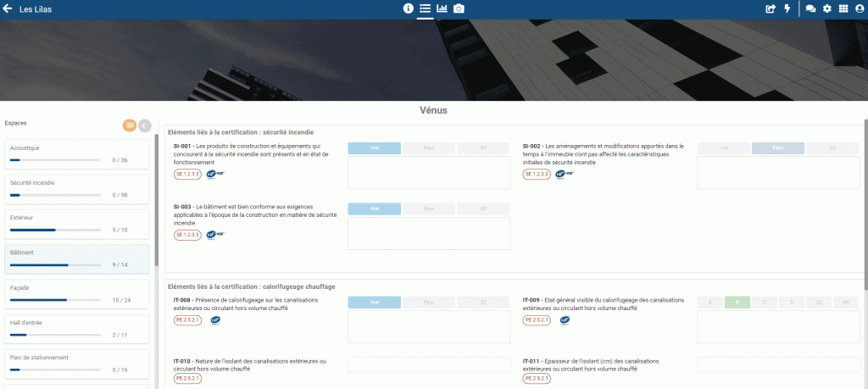868x389 pixels.
Task: Open the settings gear icon
Action: coord(827,9)
